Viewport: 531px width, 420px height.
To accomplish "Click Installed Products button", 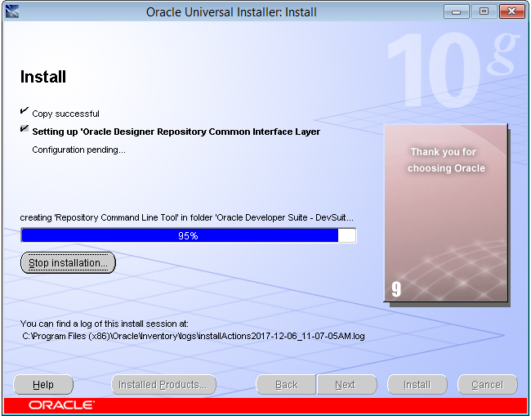I will point(163,385).
